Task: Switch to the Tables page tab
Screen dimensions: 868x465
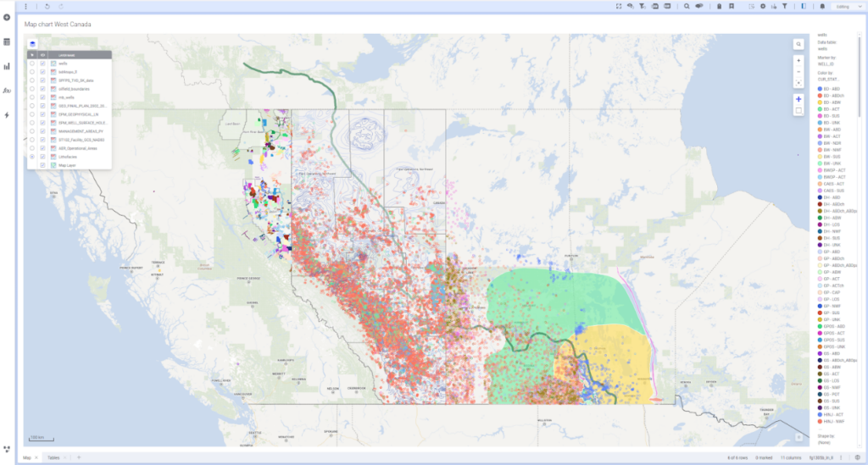Action: [x=53, y=457]
